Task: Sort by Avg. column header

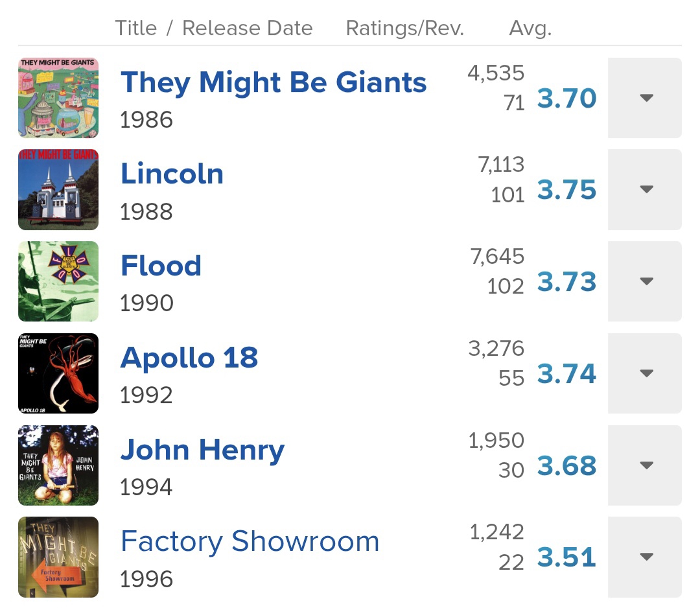Action: [x=530, y=28]
